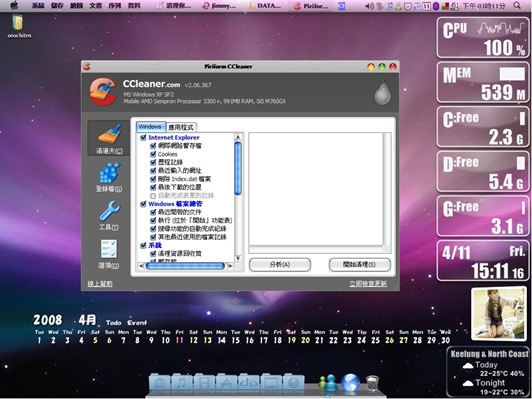
Task: Open the MEM usage widget
Action: [483, 82]
